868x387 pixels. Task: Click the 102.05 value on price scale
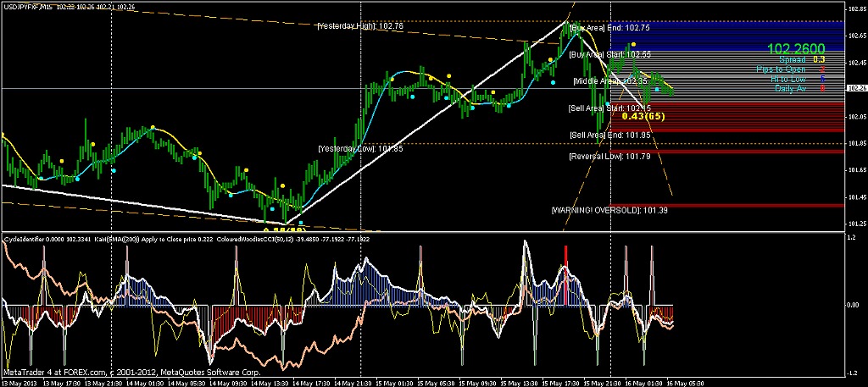856,117
